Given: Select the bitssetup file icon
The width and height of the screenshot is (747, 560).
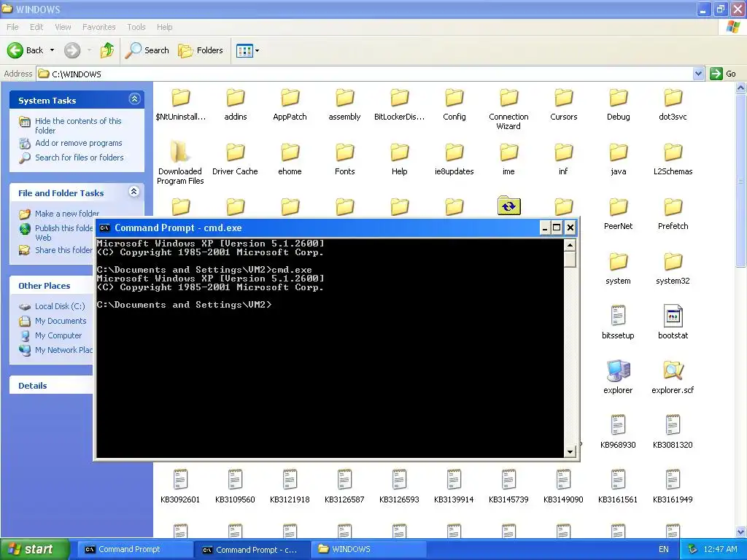Looking at the screenshot, I should click(x=619, y=316).
